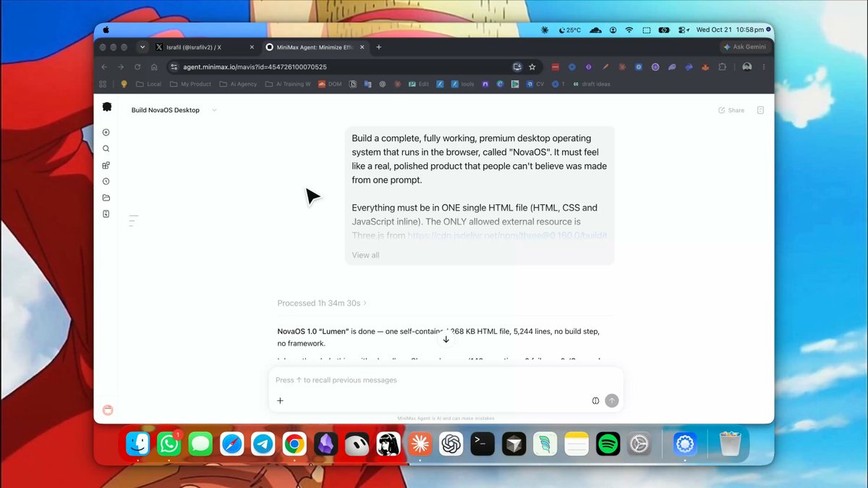Expand the Processed 1h 34m 30s details
868x488 pixels.
323,303
